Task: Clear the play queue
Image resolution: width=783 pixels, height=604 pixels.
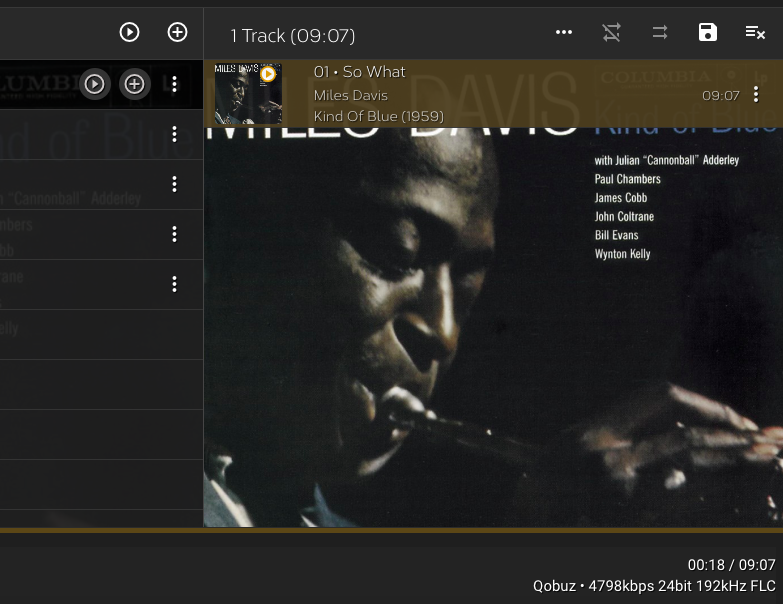Action: (755, 32)
